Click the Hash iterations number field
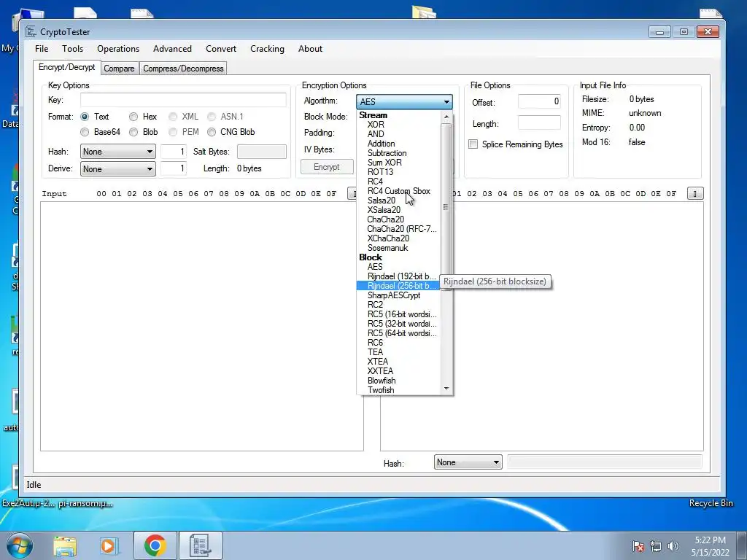The image size is (747, 560). pos(174,152)
